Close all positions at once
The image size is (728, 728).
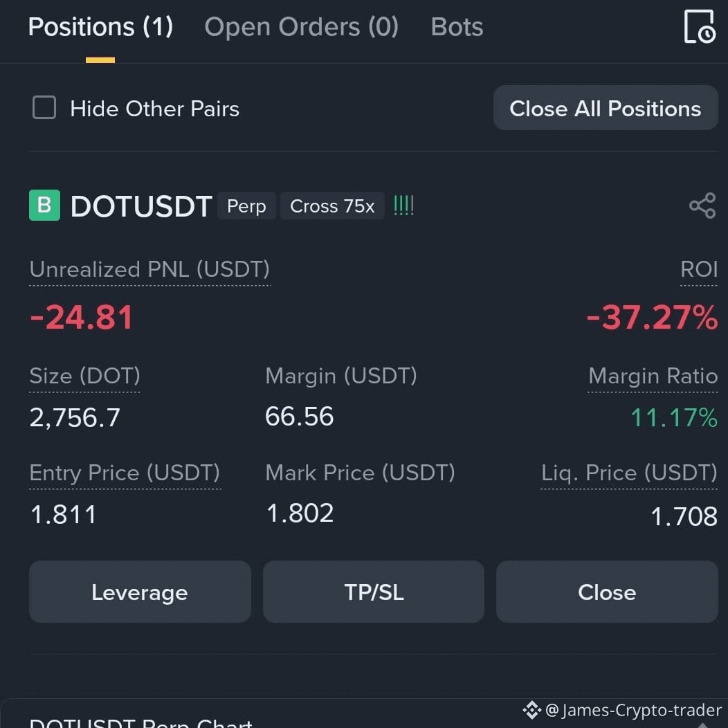(x=606, y=108)
